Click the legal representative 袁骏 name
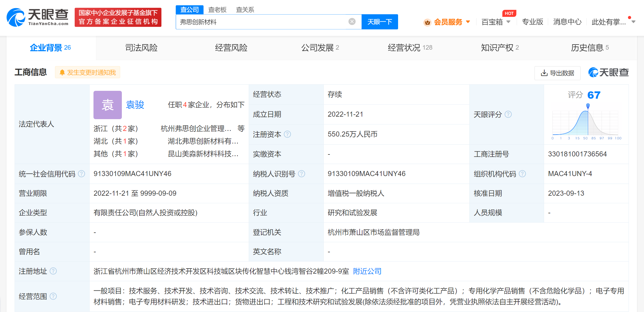This screenshot has height=312, width=644. [x=136, y=105]
